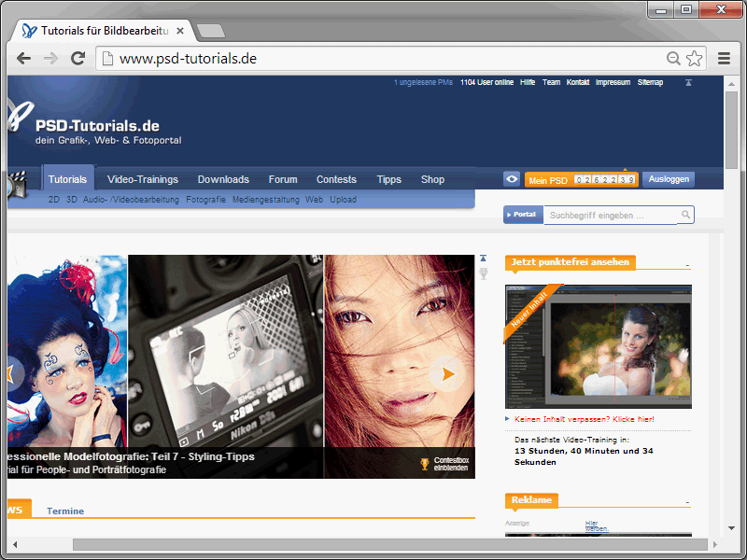Open Fotografie submenu link
The width and height of the screenshot is (747, 560).
coord(205,200)
